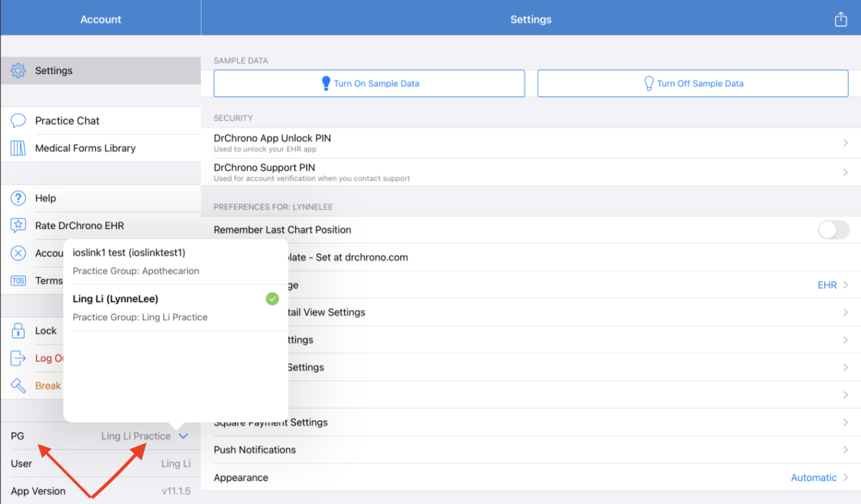This screenshot has height=504, width=861.
Task: Toggle Remember Last Chart Position switch
Action: tap(833, 230)
